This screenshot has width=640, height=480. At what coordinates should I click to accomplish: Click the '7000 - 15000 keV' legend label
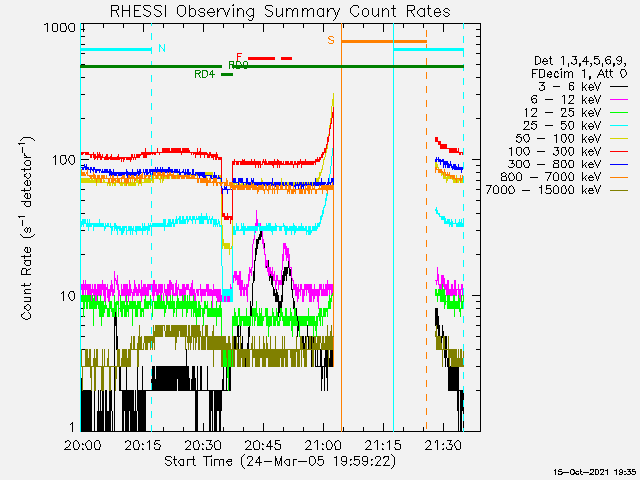(x=543, y=190)
